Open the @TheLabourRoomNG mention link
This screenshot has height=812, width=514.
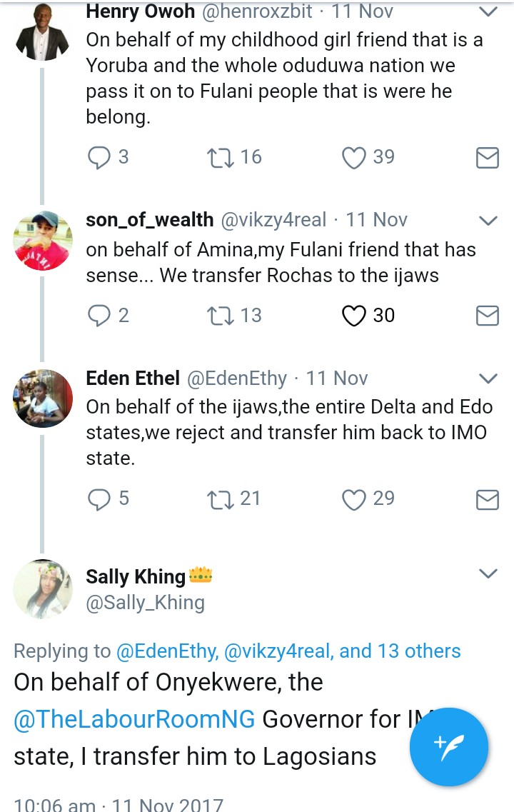134,719
